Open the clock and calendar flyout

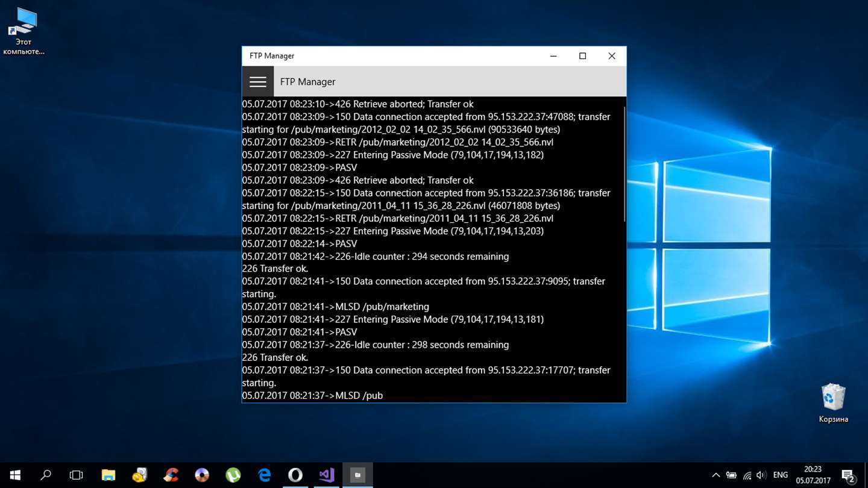tap(813, 475)
